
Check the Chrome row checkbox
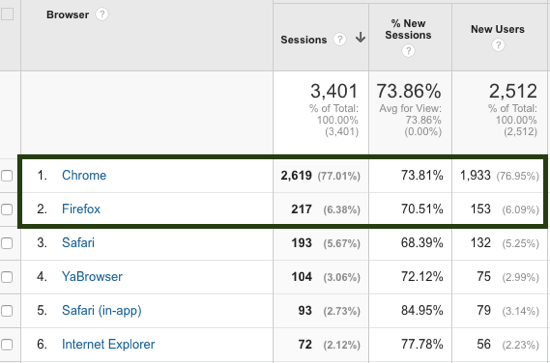(7, 175)
